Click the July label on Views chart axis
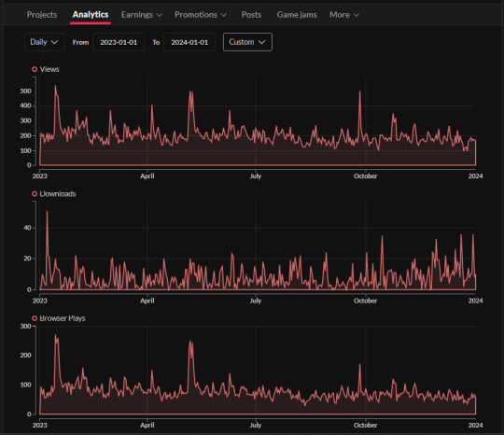 (x=256, y=176)
